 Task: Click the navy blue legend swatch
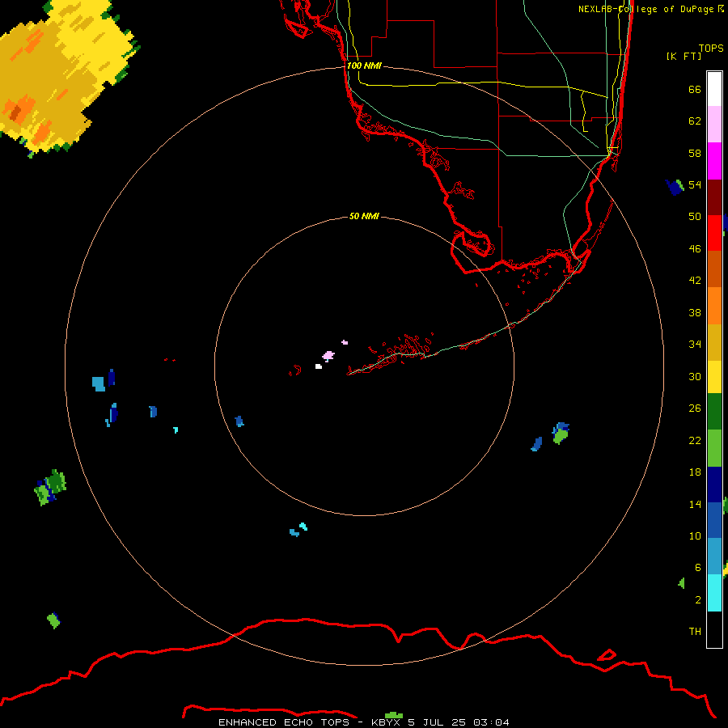714,485
